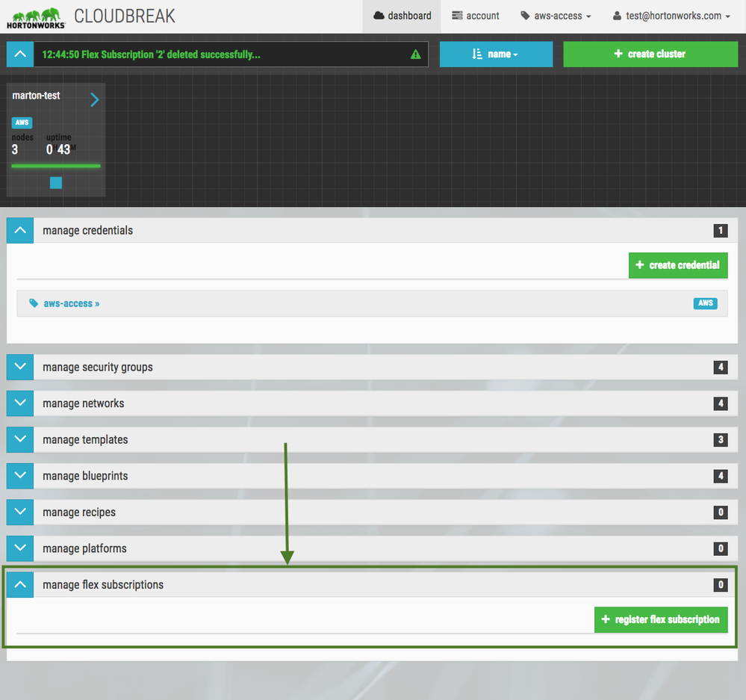Viewport: 746px width, 700px height.
Task: Click AWS badge on marton-test cluster card
Action: 22,123
